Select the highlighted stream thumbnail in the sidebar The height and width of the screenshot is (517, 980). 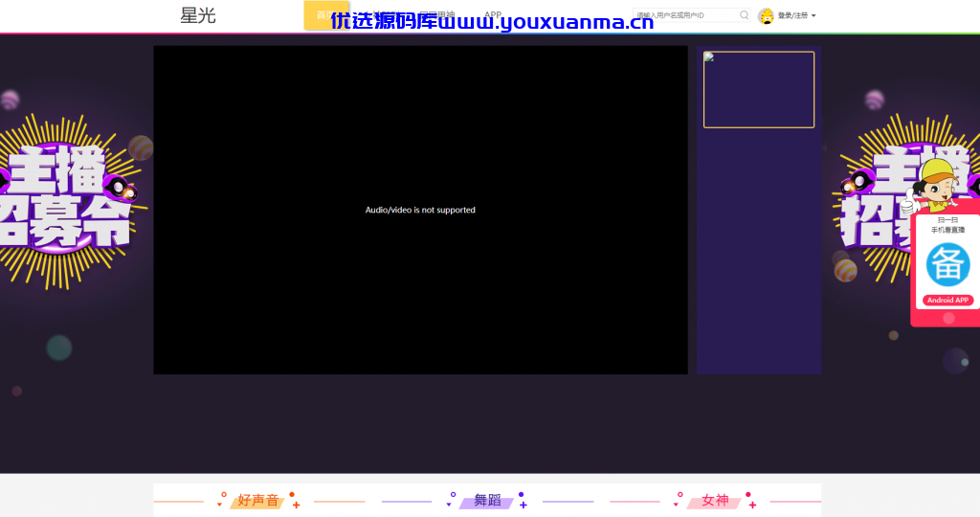[x=759, y=90]
